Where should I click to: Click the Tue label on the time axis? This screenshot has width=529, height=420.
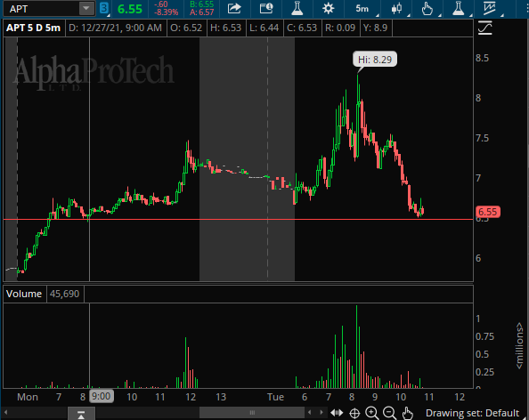275,397
